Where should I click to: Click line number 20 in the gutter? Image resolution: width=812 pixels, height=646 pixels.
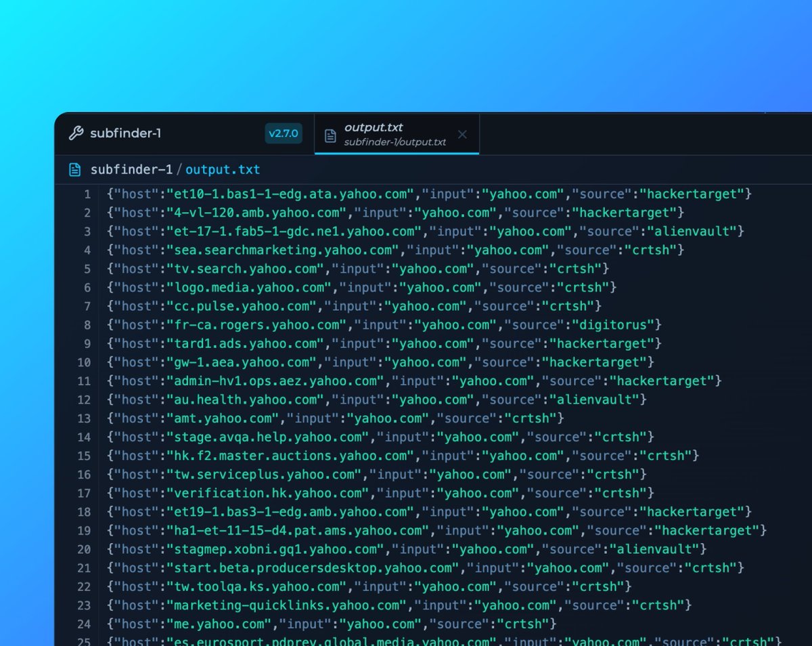[84, 549]
